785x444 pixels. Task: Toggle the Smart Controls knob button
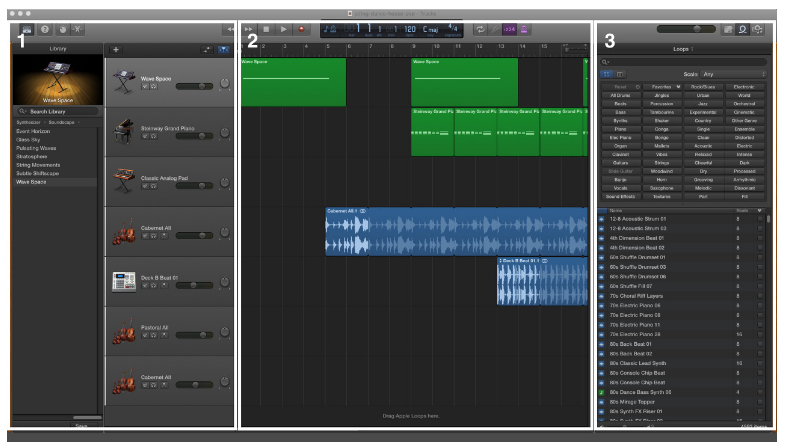(63, 30)
